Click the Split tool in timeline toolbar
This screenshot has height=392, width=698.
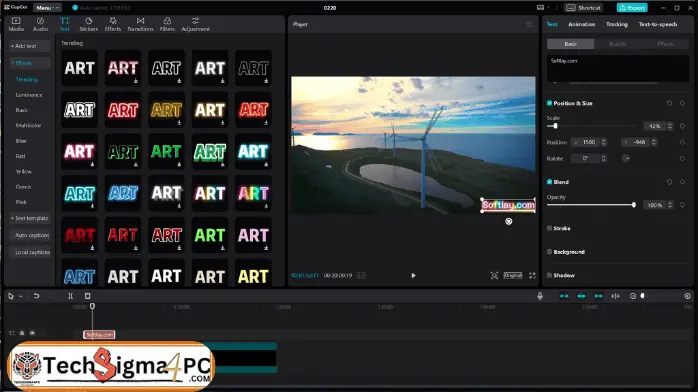click(x=70, y=296)
